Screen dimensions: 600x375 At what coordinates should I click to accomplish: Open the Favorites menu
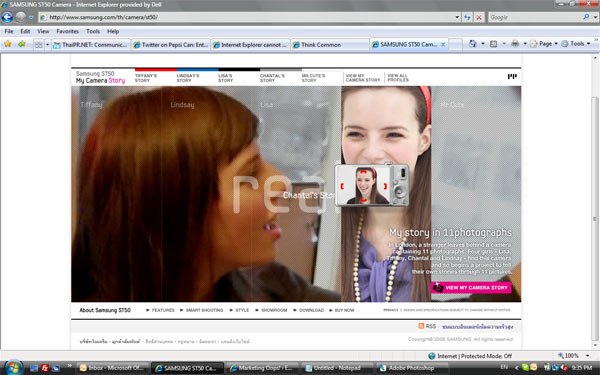click(x=67, y=31)
